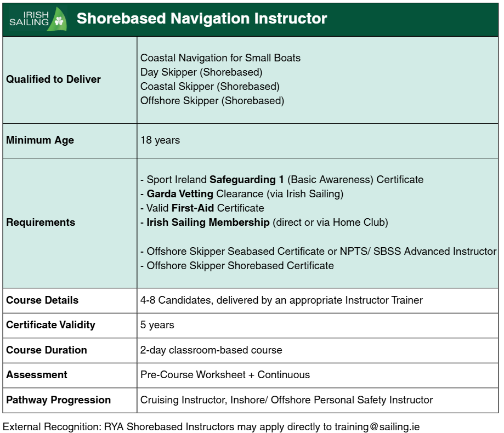Click the Offshore Skipper (Shorebased) entry
Image resolution: width=504 pixels, height=433 pixels.
point(212,101)
